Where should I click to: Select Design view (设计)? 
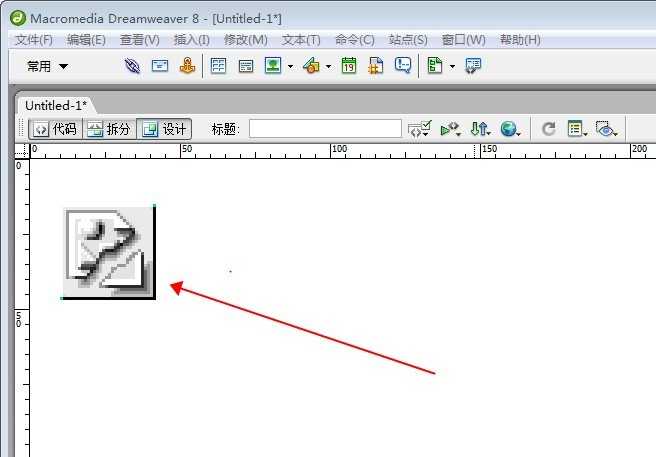click(x=164, y=129)
